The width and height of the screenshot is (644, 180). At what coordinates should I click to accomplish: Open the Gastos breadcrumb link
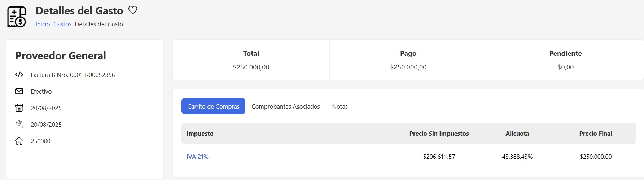click(62, 24)
